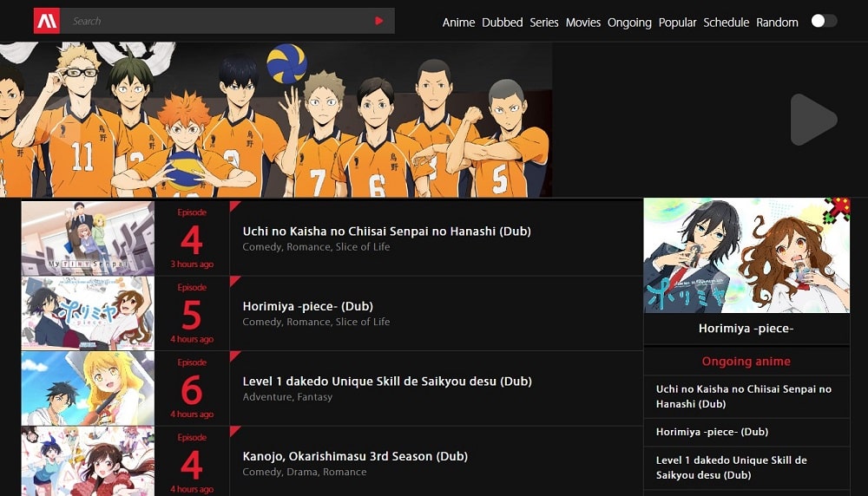The height and width of the screenshot is (496, 868).
Task: Click Comedy, Romance, Slice of Life under Uchi
Action: pyautogui.click(x=316, y=247)
